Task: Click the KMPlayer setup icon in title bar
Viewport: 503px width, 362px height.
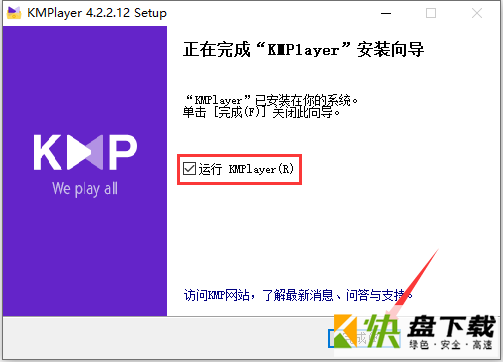Action: coord(14,13)
